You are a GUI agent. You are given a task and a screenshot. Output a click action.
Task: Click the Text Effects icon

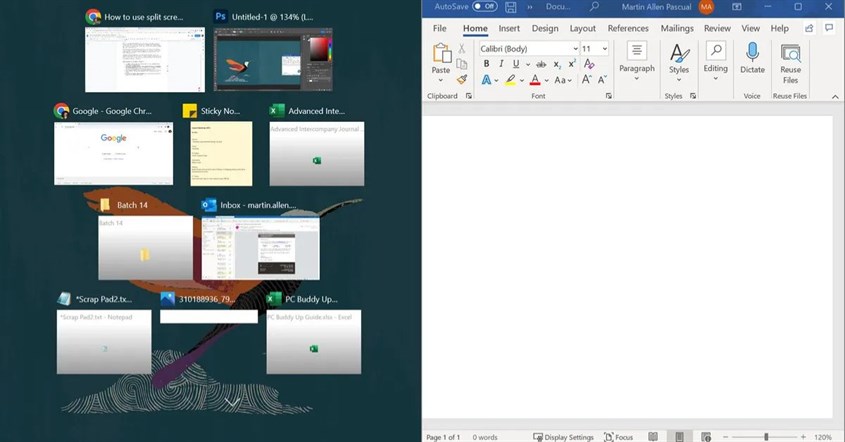(x=487, y=80)
